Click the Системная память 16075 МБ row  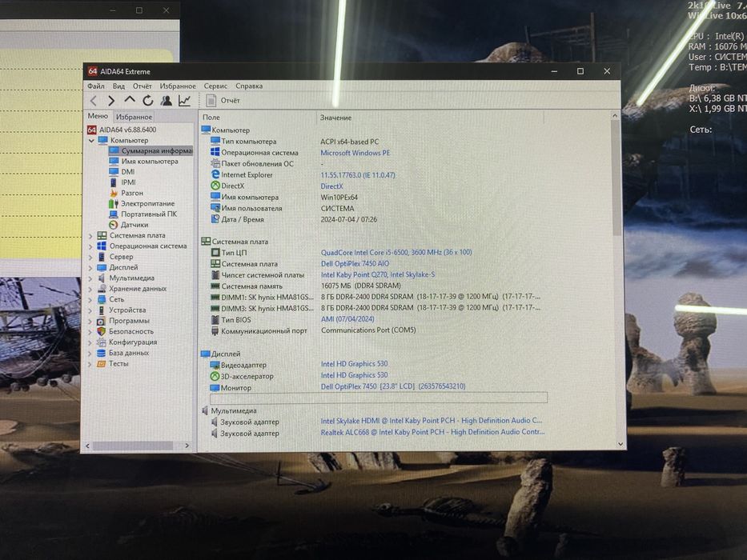pos(306,286)
